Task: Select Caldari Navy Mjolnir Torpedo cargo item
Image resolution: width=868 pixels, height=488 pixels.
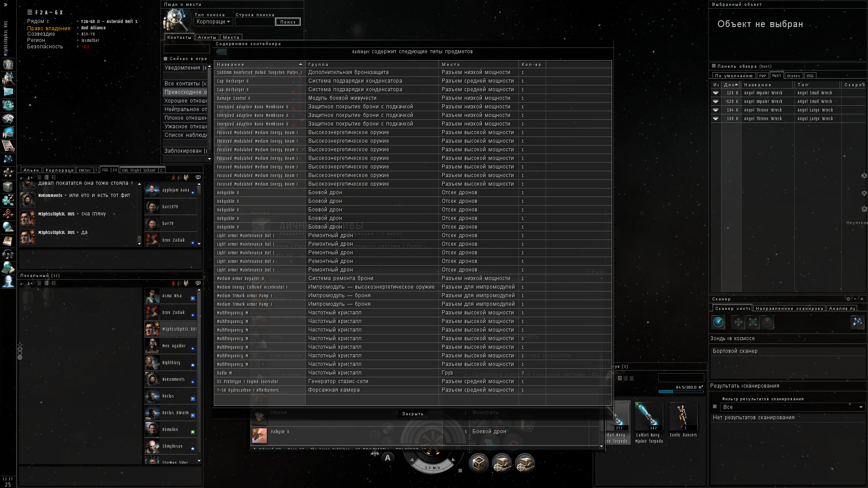Action: 649,422
